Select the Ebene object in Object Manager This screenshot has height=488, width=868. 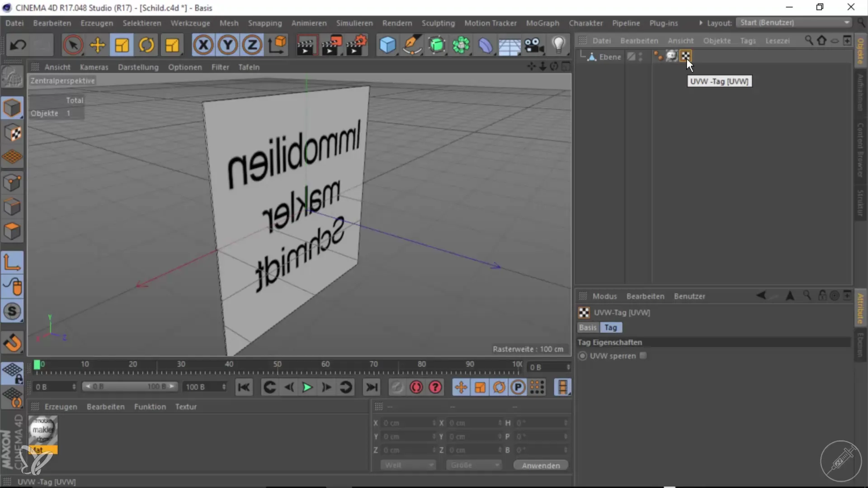tap(610, 57)
